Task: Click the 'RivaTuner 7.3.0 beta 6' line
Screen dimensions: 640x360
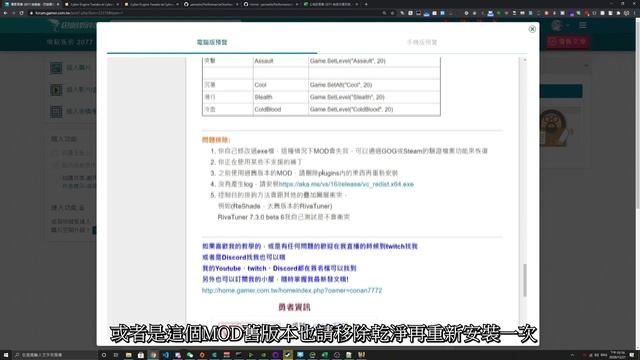Action: click(284, 217)
